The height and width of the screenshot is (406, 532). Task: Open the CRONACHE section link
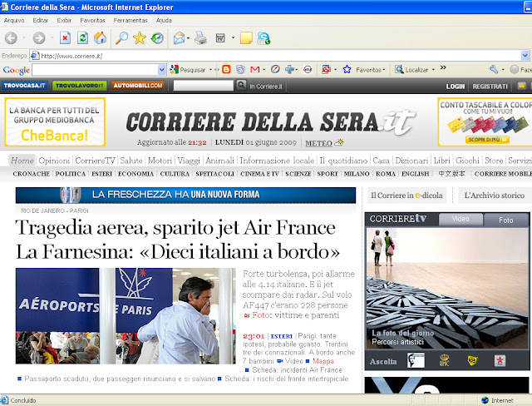[x=32, y=174]
